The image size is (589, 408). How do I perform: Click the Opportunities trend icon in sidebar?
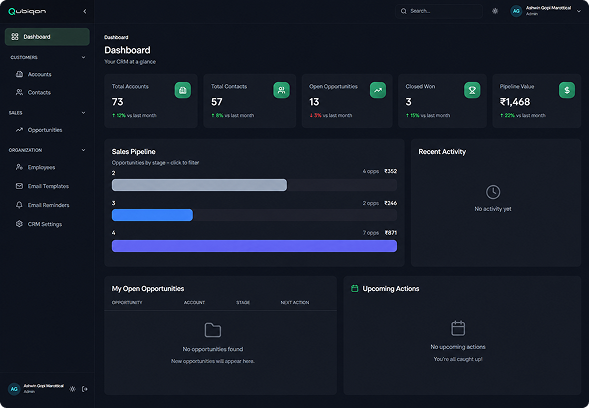point(19,130)
